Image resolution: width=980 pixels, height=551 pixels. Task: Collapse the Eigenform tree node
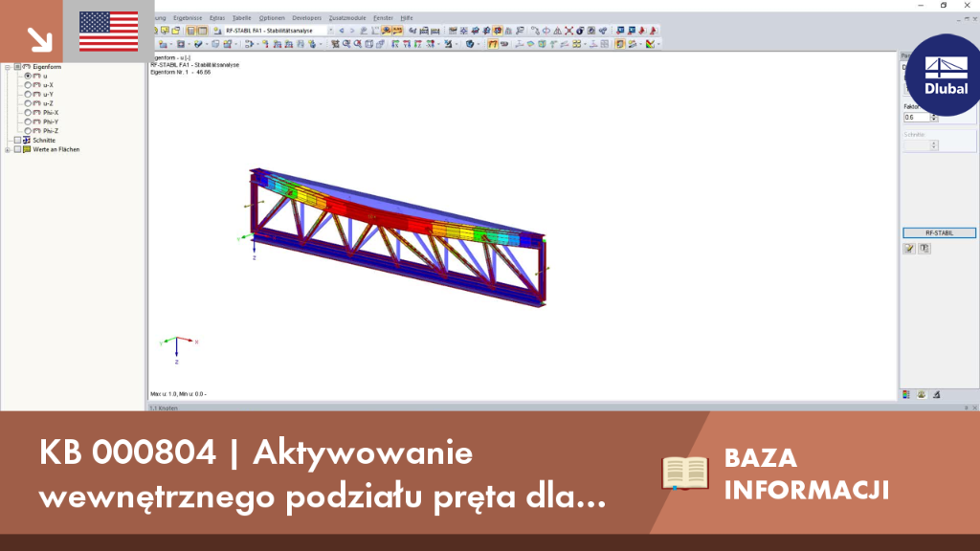tap(8, 67)
